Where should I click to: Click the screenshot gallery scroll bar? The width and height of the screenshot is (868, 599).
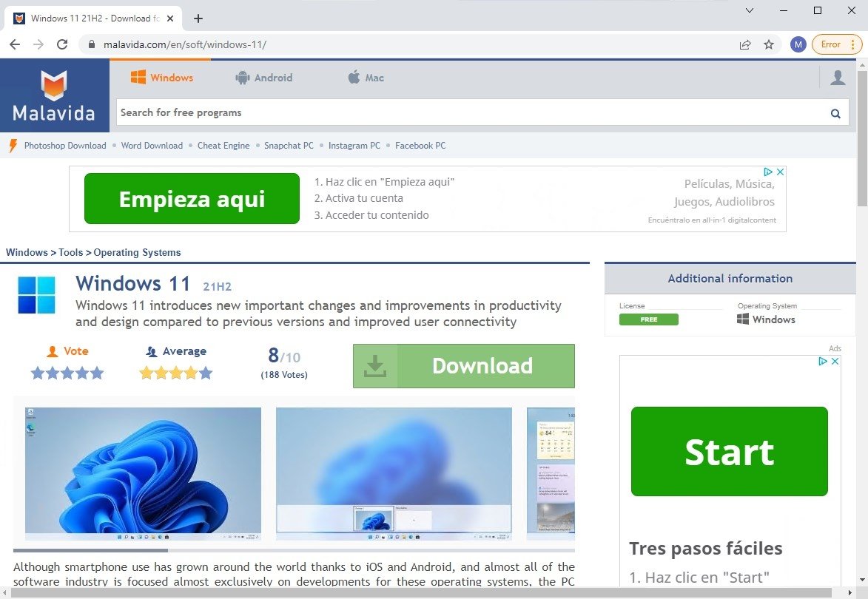pyautogui.click(x=91, y=550)
